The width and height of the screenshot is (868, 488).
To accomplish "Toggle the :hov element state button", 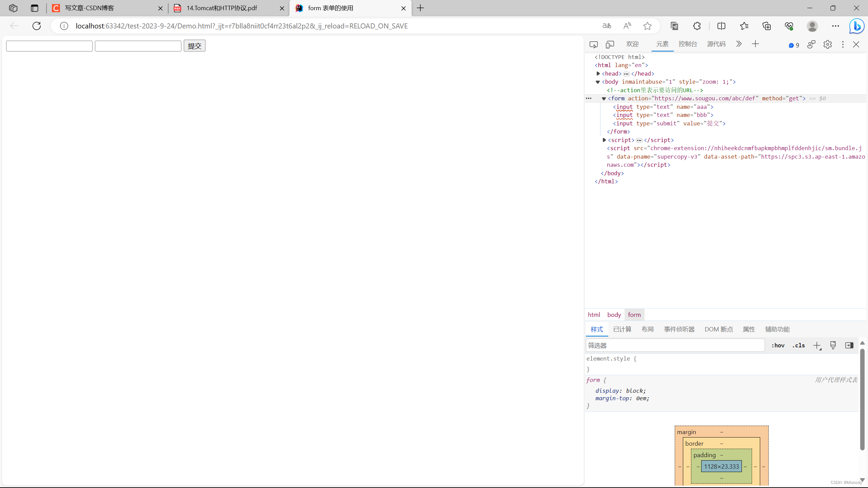I will click(x=778, y=345).
